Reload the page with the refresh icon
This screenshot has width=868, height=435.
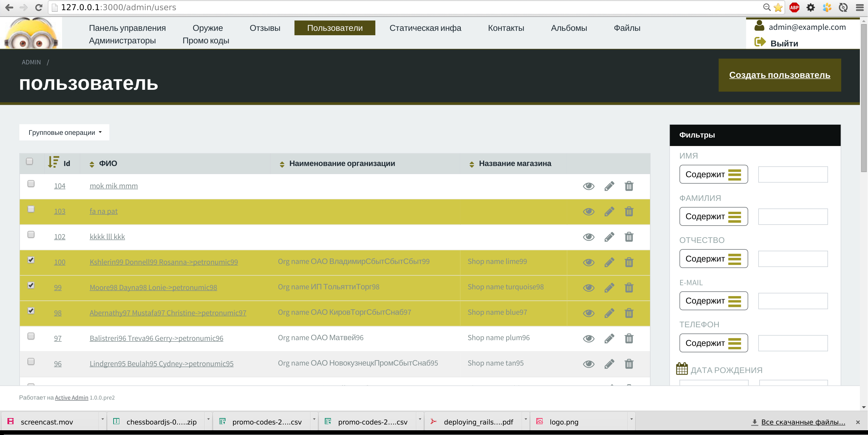coord(39,7)
